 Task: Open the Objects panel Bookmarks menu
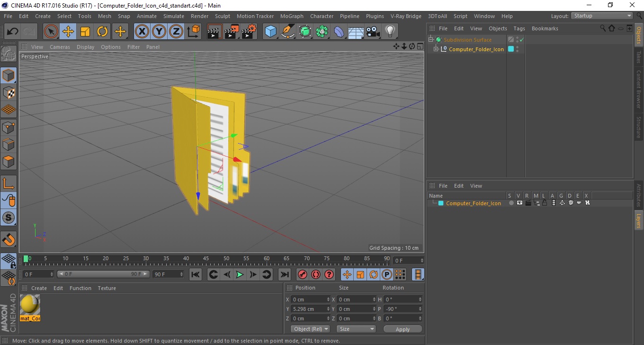[545, 28]
